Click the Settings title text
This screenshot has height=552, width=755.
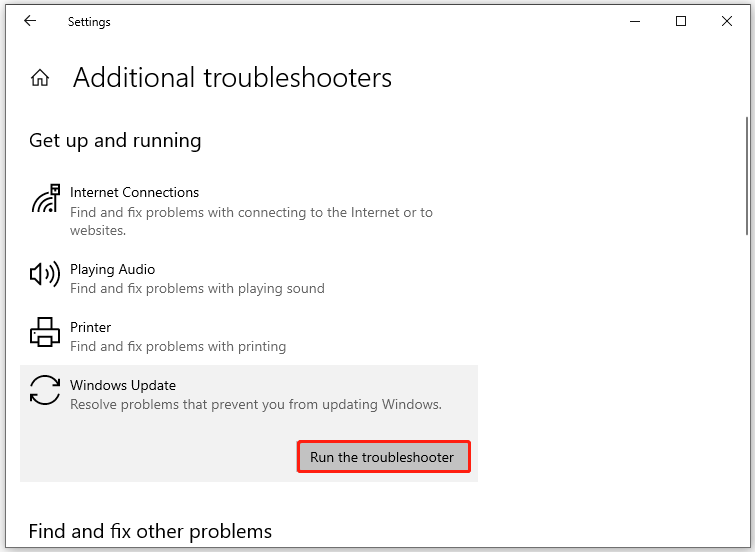point(89,22)
